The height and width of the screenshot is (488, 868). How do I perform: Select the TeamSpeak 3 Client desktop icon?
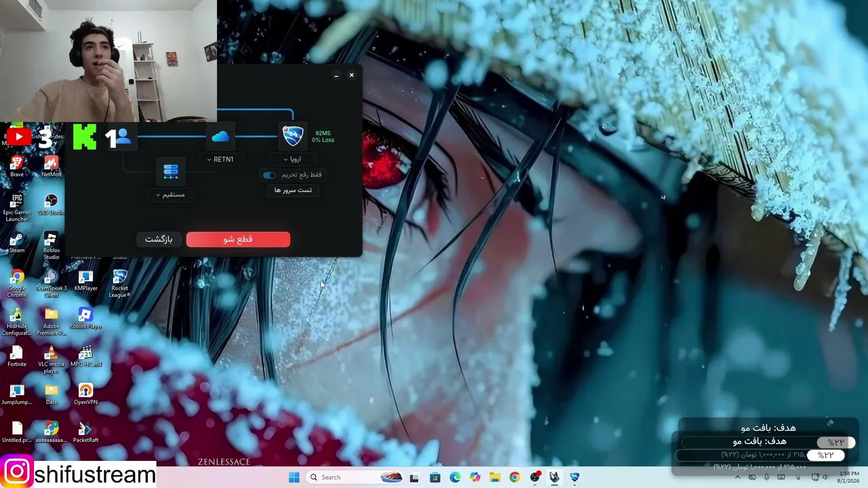[52, 283]
